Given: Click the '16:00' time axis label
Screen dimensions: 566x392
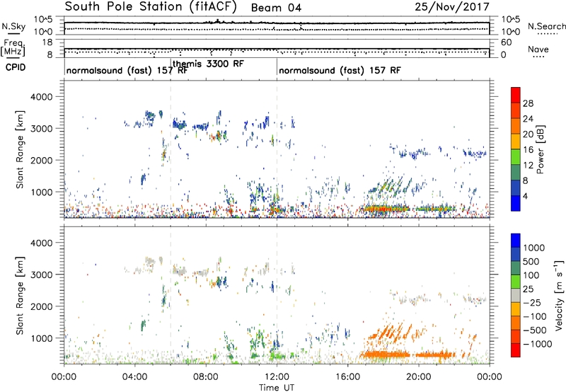Looking at the screenshot, I should click(347, 377).
